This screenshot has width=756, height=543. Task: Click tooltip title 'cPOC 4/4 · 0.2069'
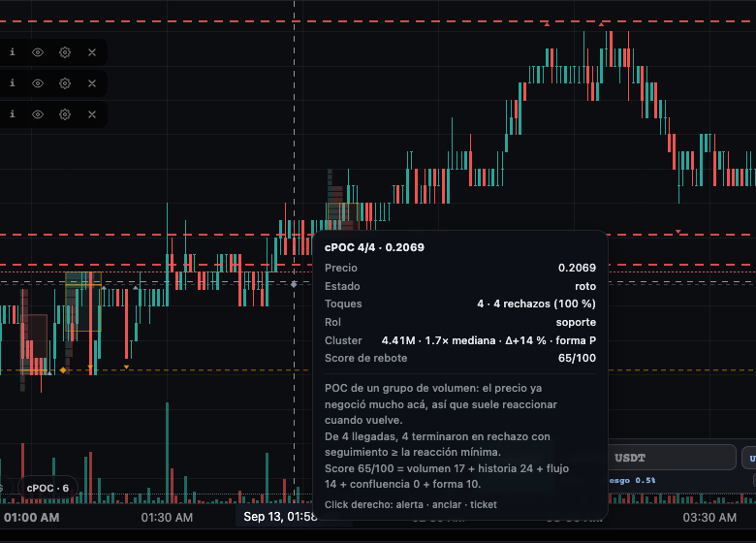pyautogui.click(x=374, y=247)
